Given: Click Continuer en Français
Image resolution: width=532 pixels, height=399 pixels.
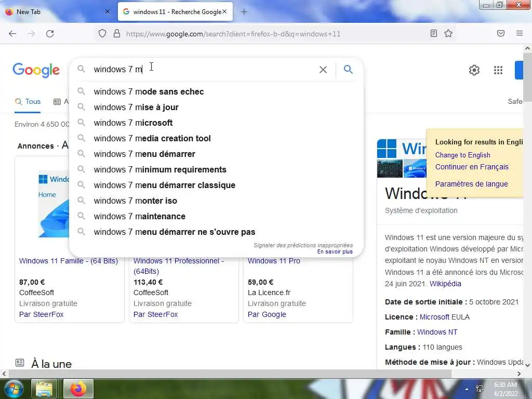Looking at the screenshot, I should click(x=472, y=167).
